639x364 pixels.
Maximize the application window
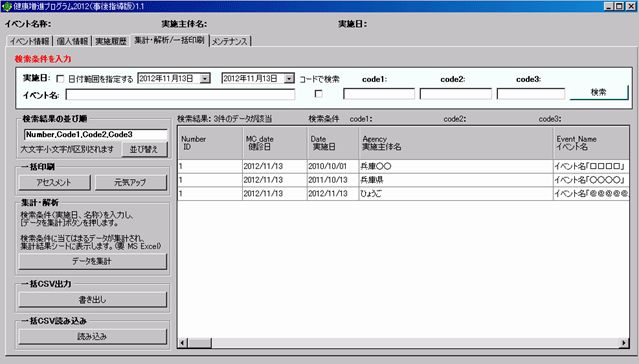point(619,6)
